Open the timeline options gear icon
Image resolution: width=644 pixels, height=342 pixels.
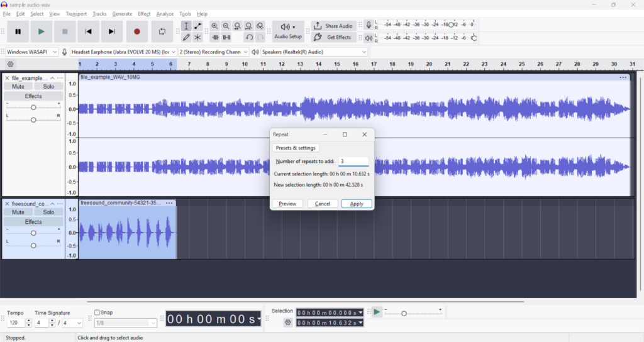[10, 64]
